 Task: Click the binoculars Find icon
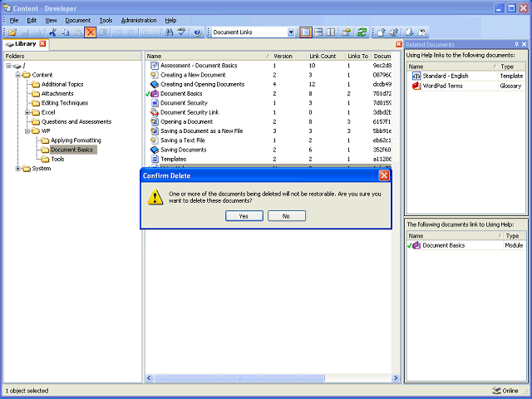point(169,32)
